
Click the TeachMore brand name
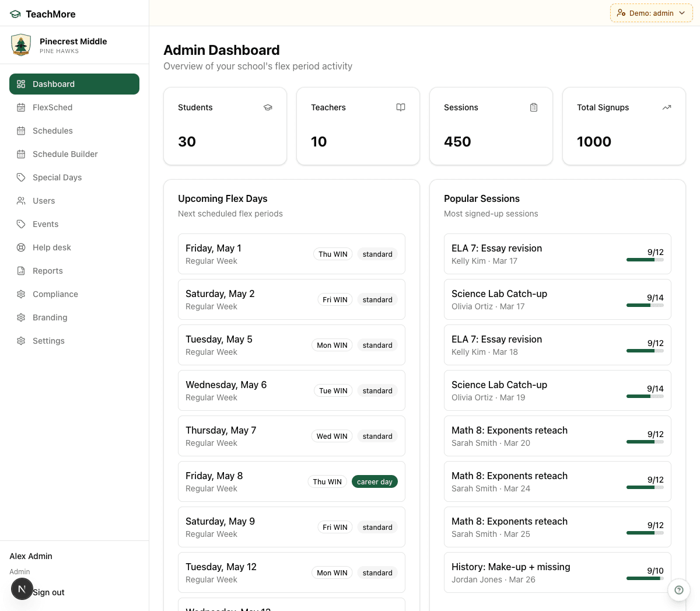coord(51,14)
